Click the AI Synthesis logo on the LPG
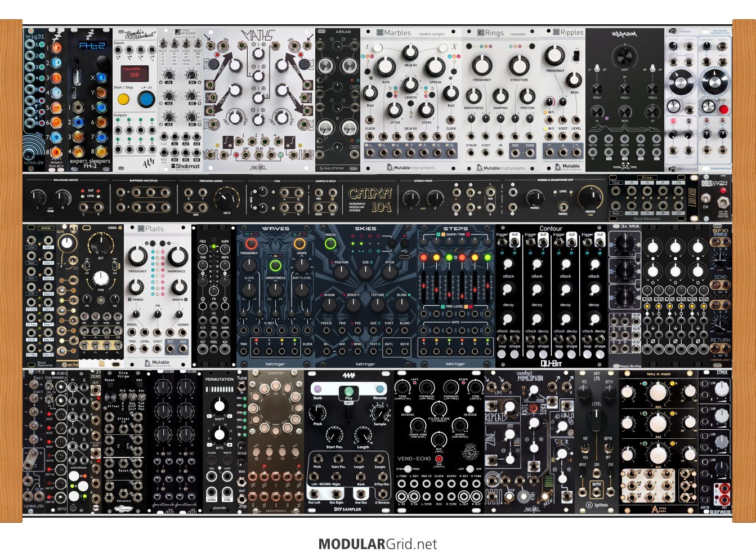The height and width of the screenshot is (556, 756). point(597,505)
